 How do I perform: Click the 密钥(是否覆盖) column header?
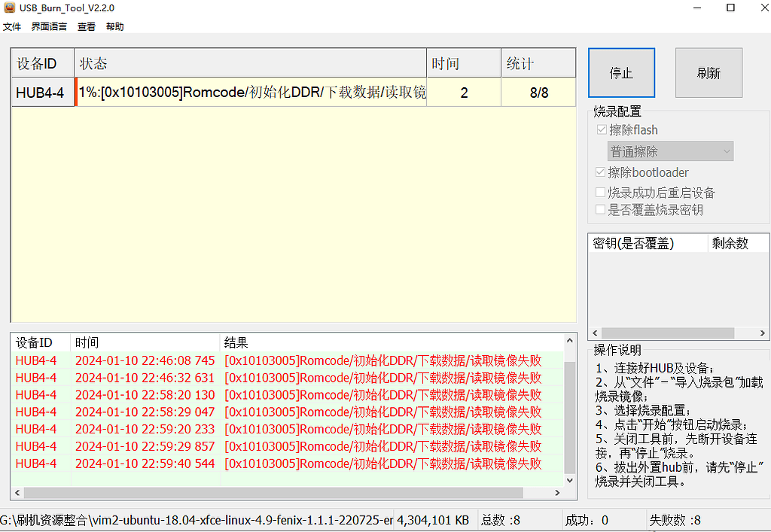(648, 243)
